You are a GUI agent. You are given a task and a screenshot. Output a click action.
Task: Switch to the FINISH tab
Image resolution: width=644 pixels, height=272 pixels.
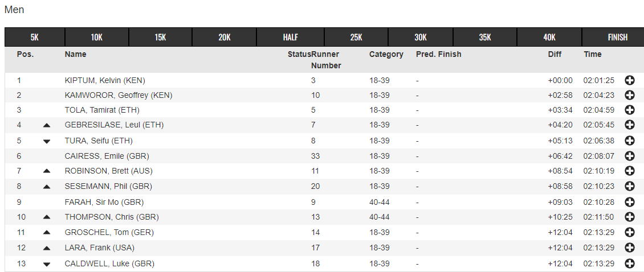617,38
